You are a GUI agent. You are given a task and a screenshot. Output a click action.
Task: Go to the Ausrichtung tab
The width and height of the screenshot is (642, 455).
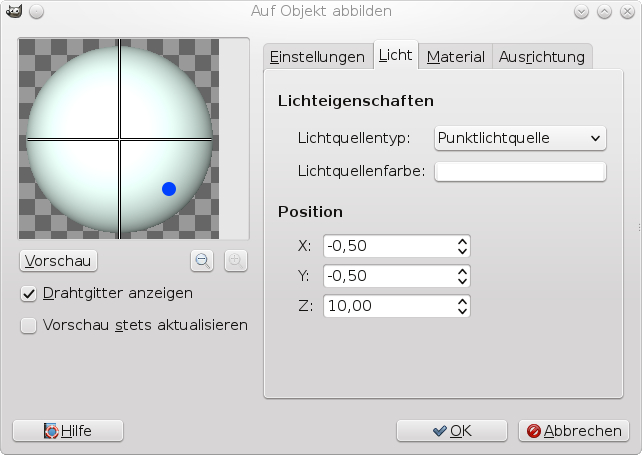point(542,57)
